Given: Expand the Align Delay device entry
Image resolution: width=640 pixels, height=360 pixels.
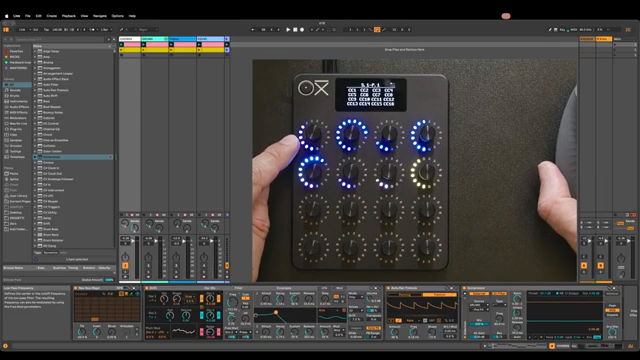Looking at the screenshot, I should [35, 51].
